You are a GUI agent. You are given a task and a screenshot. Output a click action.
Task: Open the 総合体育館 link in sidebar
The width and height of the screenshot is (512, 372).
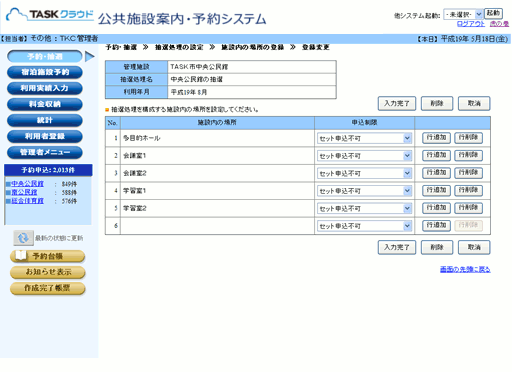click(x=27, y=201)
